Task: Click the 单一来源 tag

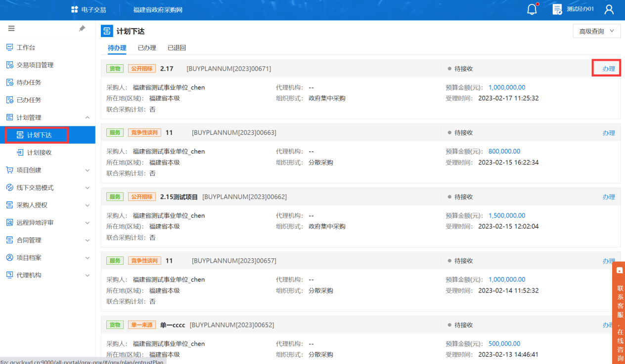Action: (x=142, y=325)
